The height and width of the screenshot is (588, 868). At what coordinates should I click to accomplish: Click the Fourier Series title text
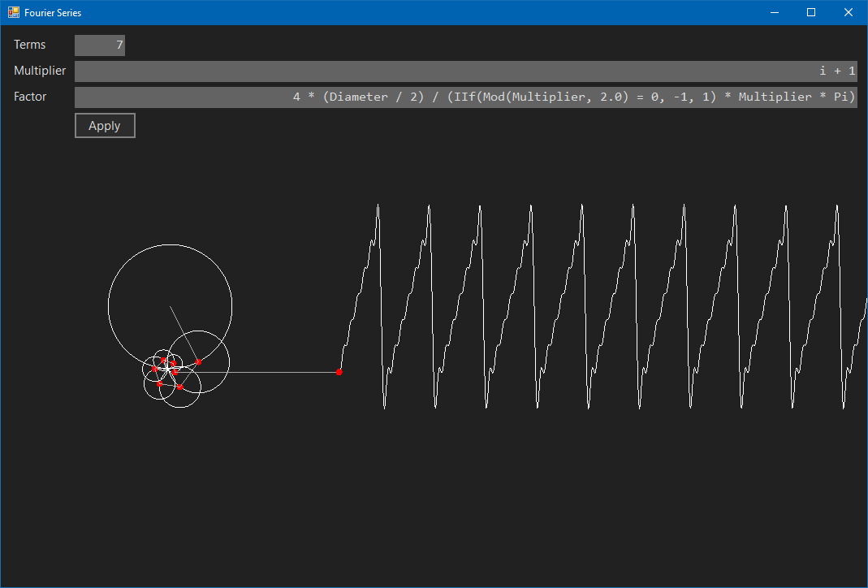tap(52, 12)
